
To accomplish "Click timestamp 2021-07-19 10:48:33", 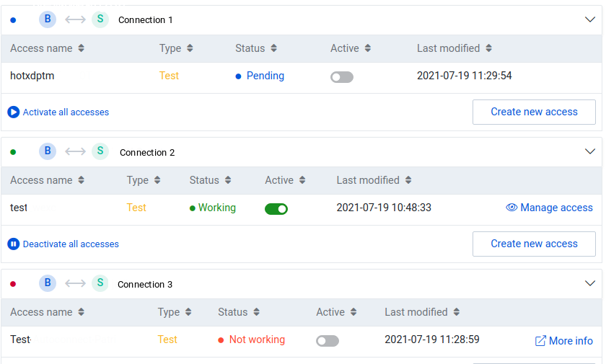I will (x=384, y=208).
